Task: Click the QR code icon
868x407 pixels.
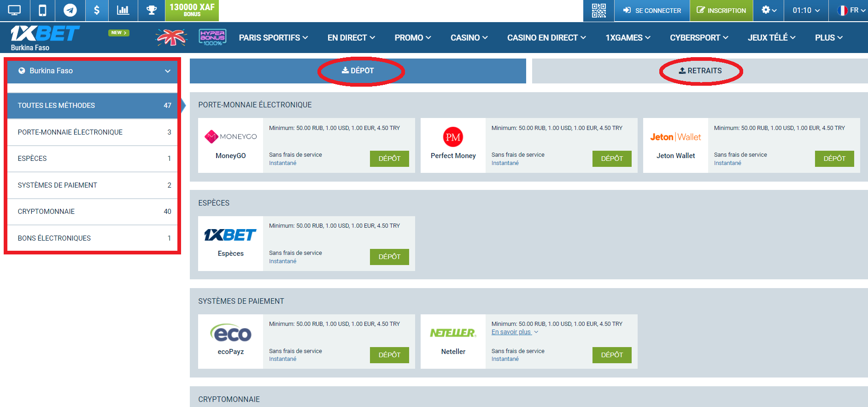Action: pos(598,10)
